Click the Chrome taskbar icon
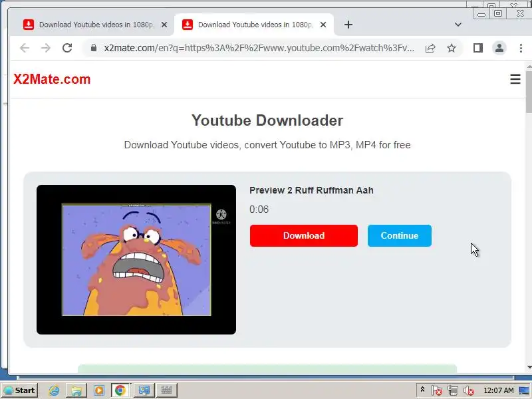The image size is (532, 399). [120, 390]
